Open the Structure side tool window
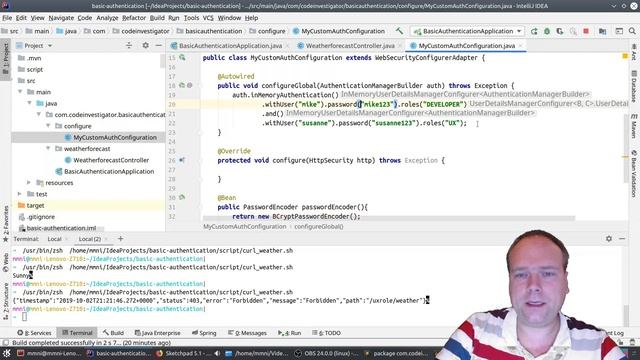The width and height of the screenshot is (640, 360). point(6,301)
